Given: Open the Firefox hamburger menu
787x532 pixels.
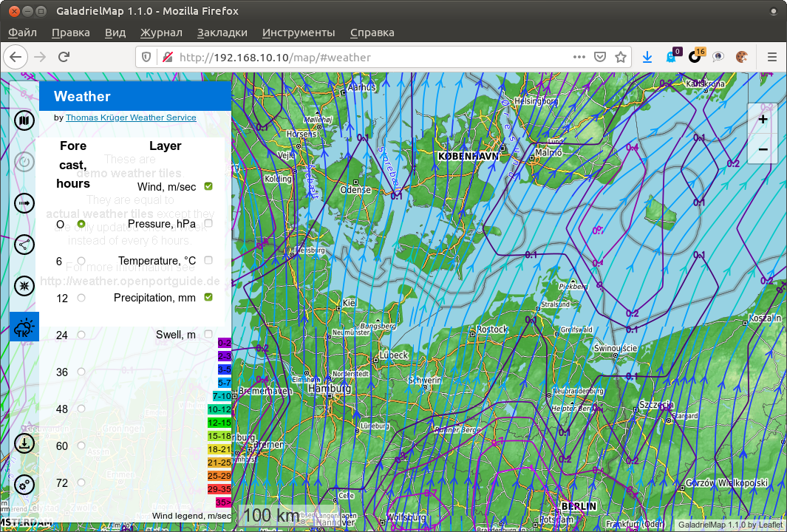Looking at the screenshot, I should [x=771, y=57].
